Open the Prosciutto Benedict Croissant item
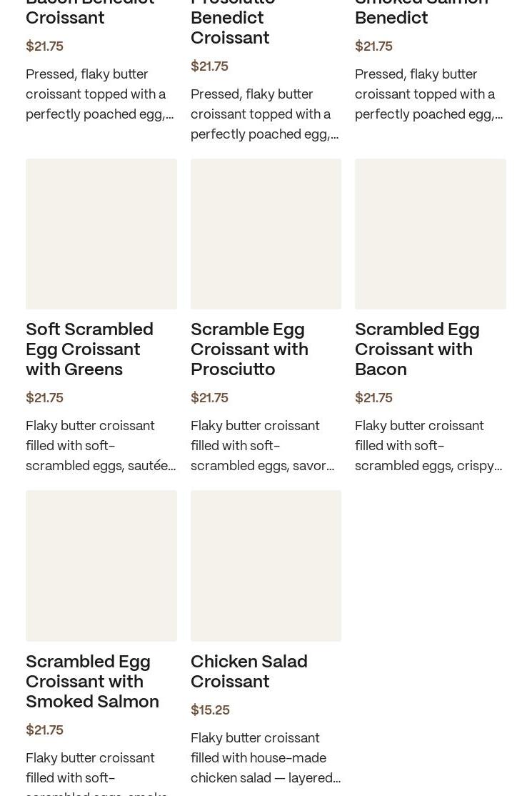Screen dimensions: 532x796 click(233, 18)
